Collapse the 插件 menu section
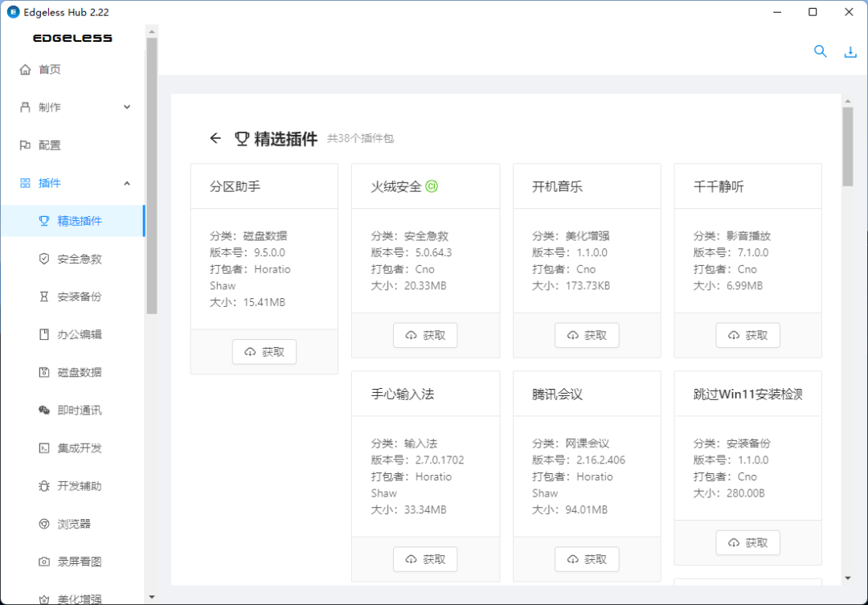The image size is (868, 605). (127, 183)
